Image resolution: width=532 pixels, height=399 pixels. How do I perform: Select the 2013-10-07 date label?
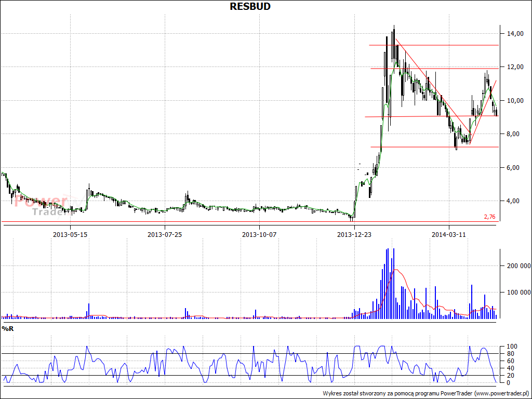(259, 234)
